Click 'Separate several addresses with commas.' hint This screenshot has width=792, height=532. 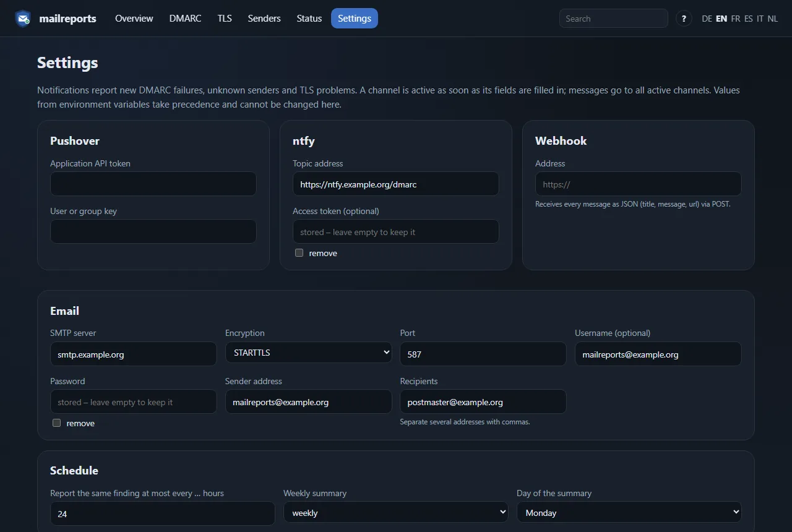(465, 422)
